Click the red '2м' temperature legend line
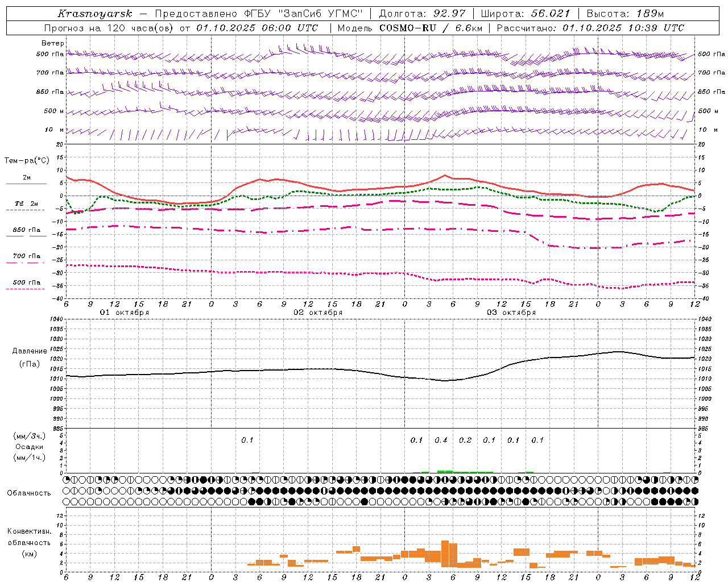Image resolution: width=728 pixels, height=582 pixels. 27,184
